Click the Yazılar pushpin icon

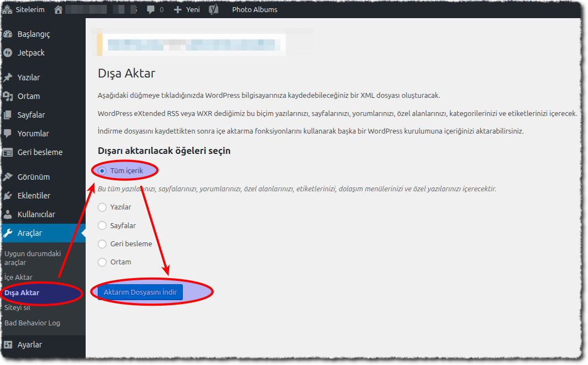point(8,78)
